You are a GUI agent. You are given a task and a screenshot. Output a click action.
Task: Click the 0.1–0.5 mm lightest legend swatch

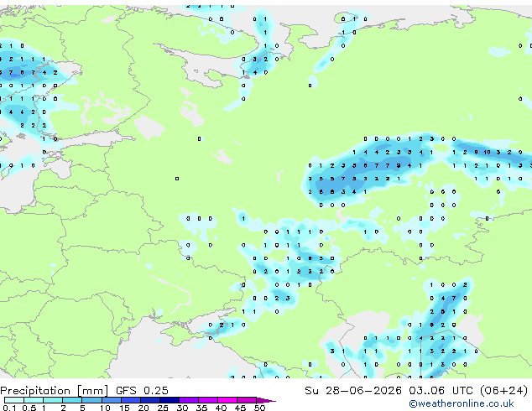[x=14, y=400]
